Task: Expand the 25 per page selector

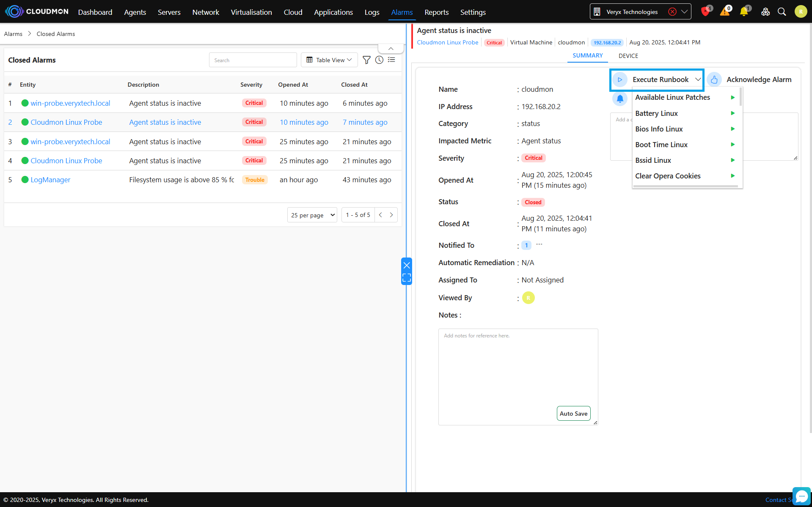Action: (x=312, y=215)
